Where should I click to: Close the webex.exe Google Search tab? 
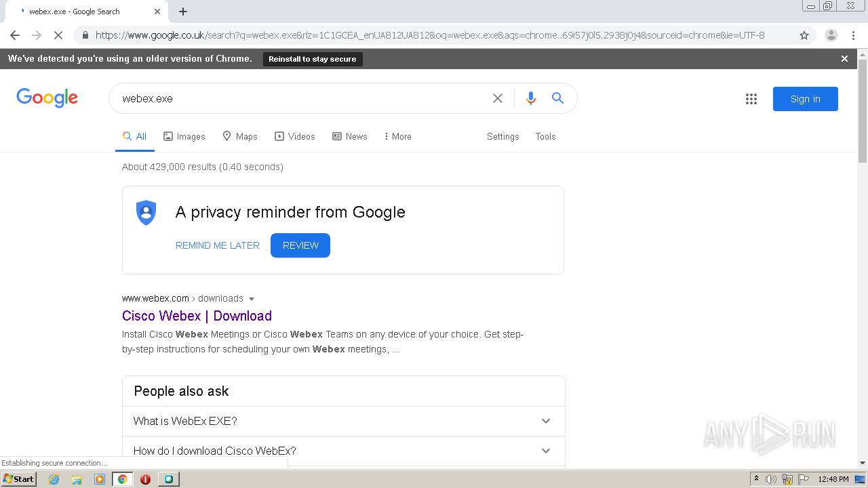[x=157, y=12]
